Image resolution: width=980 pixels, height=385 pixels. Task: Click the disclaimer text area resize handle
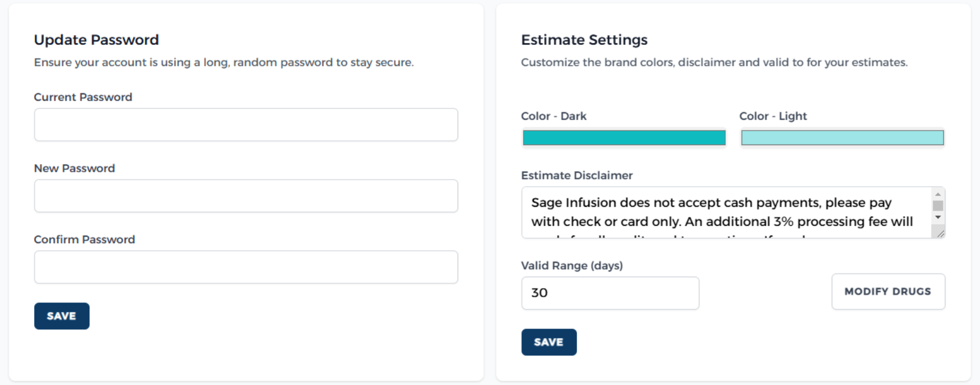[x=941, y=233]
